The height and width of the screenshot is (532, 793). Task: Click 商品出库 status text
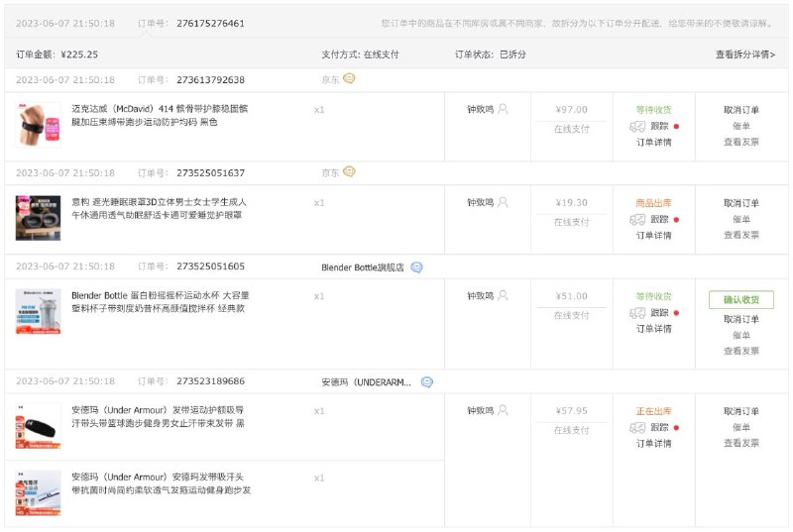tap(653, 203)
